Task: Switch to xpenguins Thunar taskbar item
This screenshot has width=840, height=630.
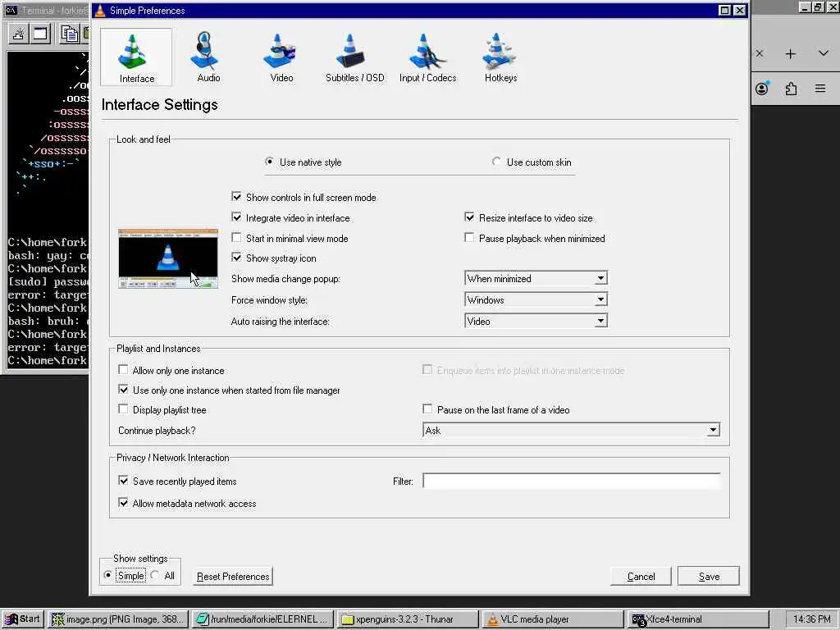Action: point(408,619)
